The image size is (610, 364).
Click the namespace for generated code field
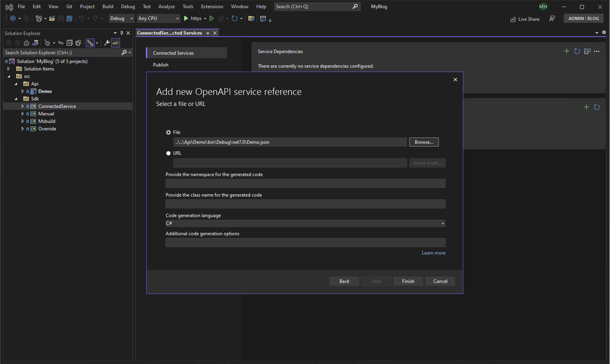[x=305, y=183]
